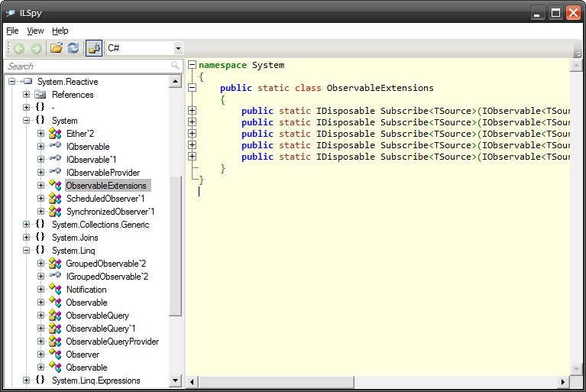Click the References folder icon
Screen dimensions: 586x392
click(x=40, y=94)
